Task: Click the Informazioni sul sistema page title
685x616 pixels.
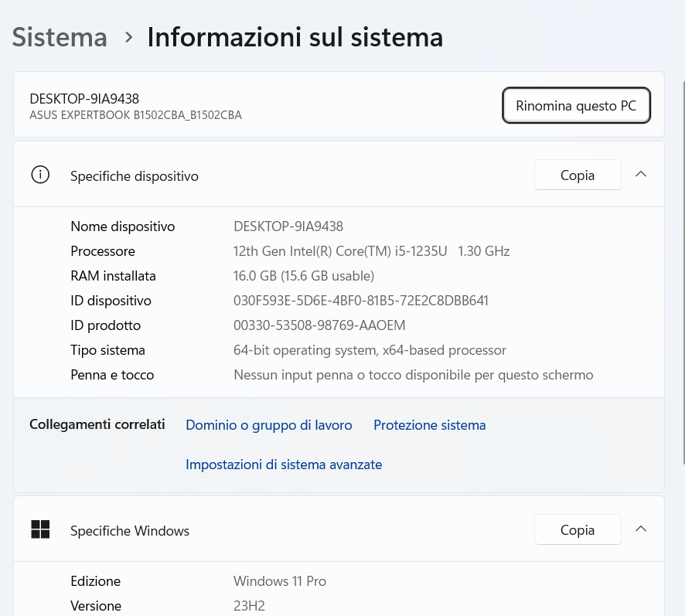Action: pyautogui.click(x=295, y=36)
